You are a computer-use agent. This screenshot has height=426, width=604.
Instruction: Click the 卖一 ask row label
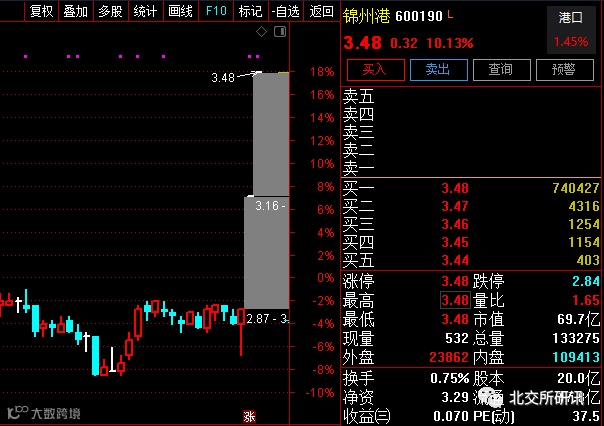(358, 168)
